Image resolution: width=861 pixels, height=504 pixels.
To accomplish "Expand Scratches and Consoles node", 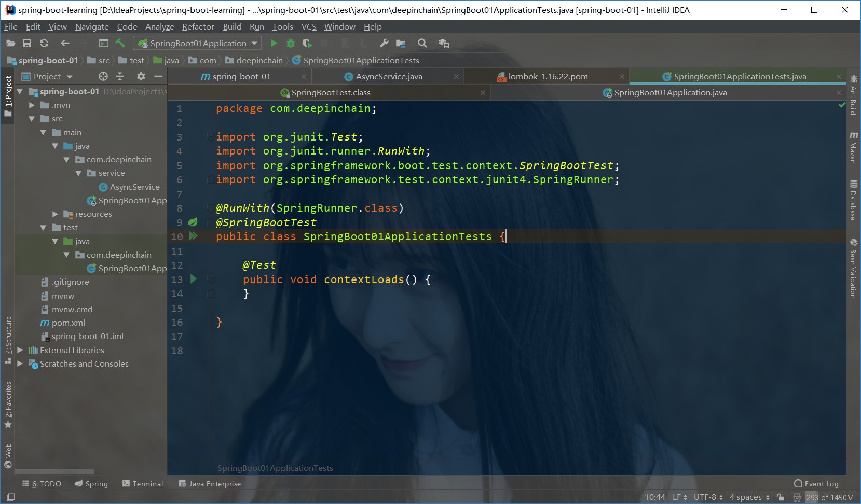I will (x=20, y=363).
